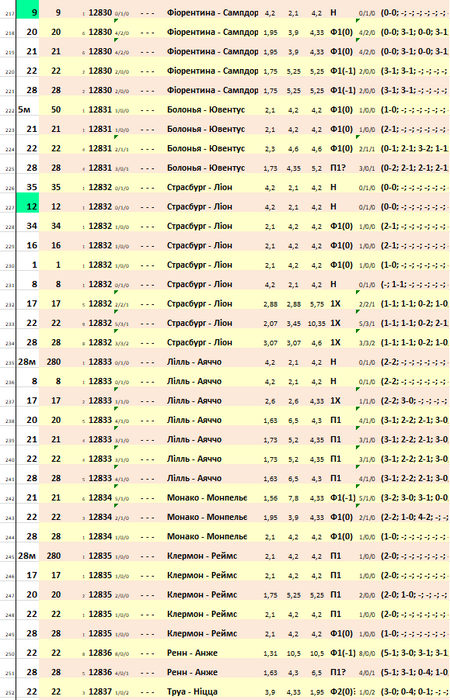Screen dimensions: 450x700
Task: Click ID 12835 in the row with 2/0/0
Action: pyautogui.click(x=100, y=595)
